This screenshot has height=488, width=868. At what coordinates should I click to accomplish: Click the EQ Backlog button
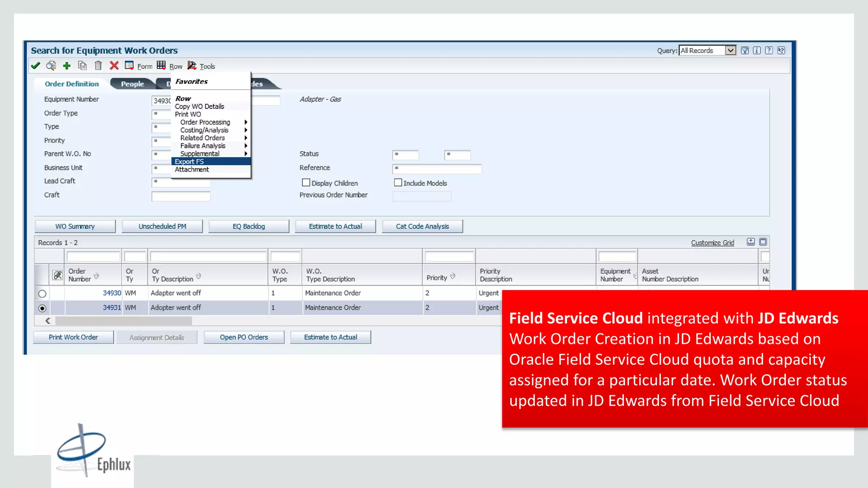pyautogui.click(x=249, y=226)
